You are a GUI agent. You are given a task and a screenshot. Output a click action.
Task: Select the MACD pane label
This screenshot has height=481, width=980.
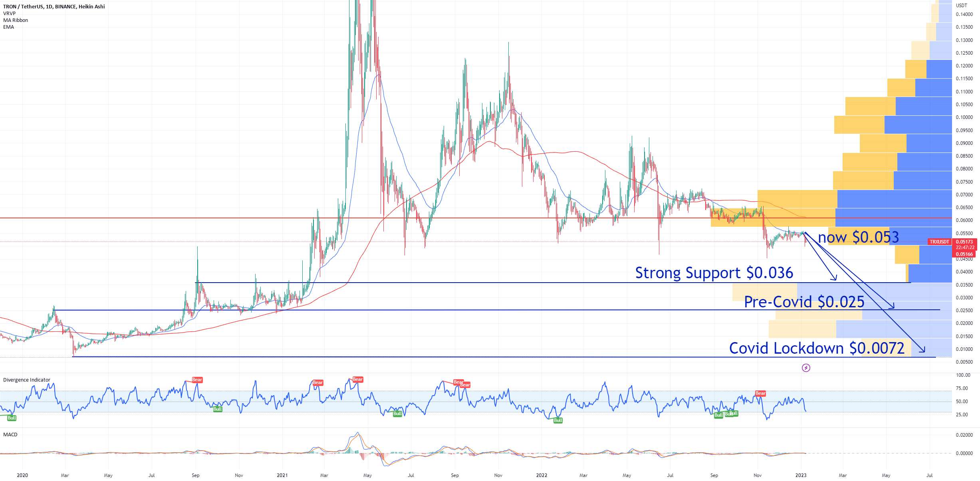point(10,435)
